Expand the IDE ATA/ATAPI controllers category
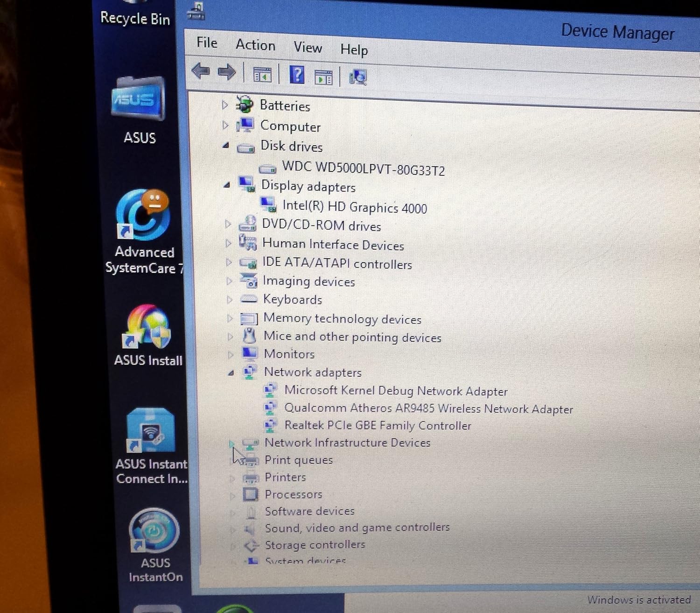 (229, 262)
